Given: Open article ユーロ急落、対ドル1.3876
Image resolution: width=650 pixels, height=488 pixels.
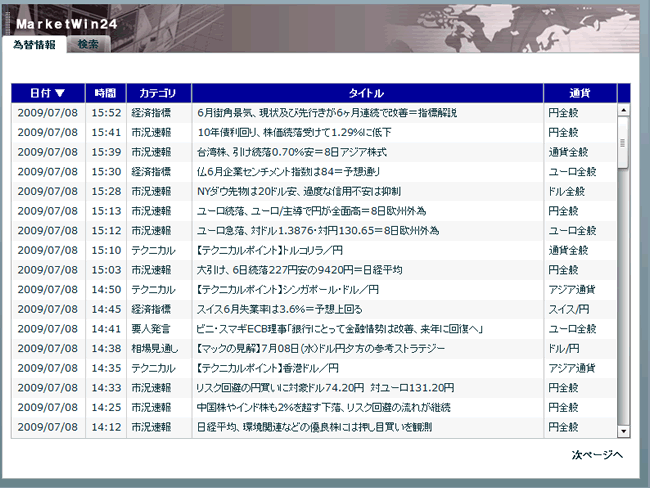Looking at the screenshot, I should click(x=318, y=231).
